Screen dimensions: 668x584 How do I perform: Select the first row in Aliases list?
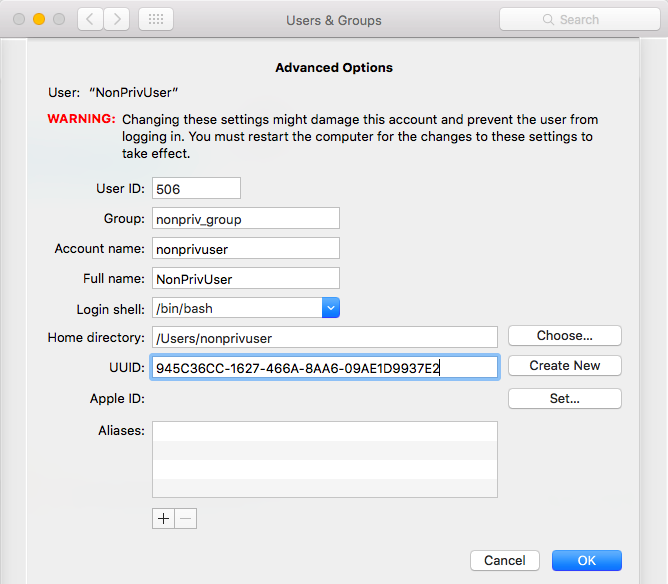(x=324, y=431)
